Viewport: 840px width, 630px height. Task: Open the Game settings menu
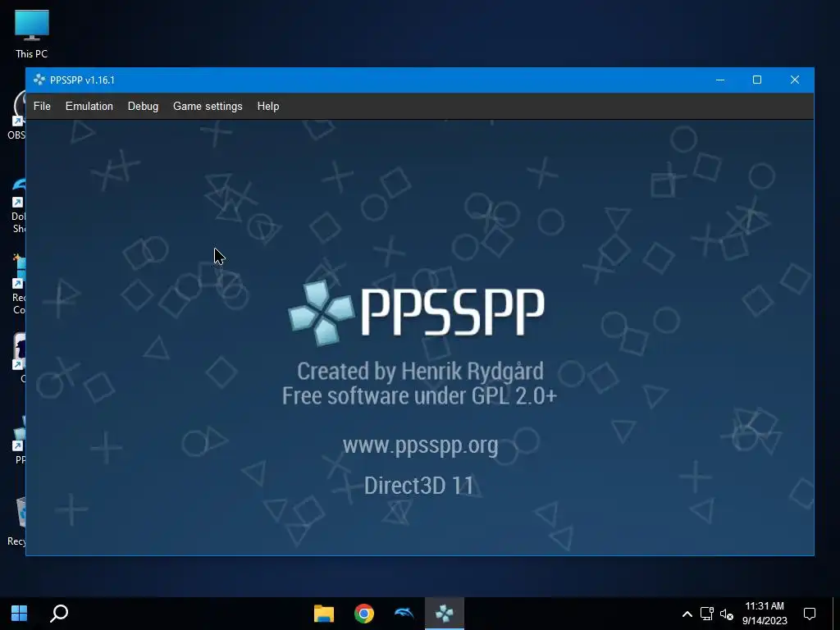tap(208, 106)
